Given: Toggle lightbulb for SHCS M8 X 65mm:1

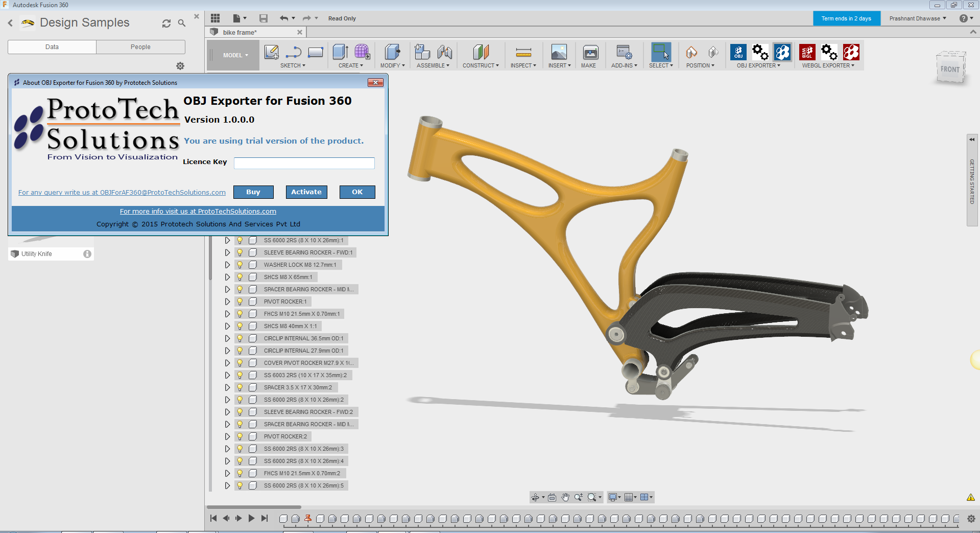Looking at the screenshot, I should (x=240, y=277).
